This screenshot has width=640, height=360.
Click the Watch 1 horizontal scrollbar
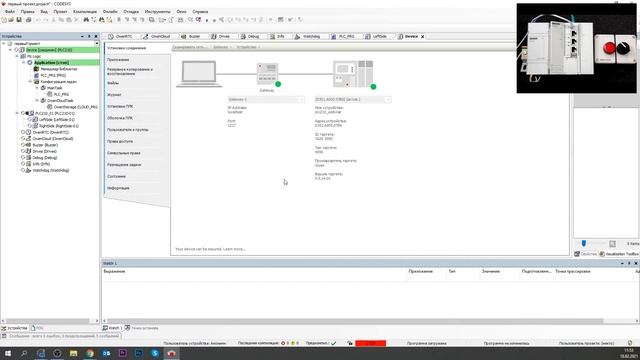click(x=355, y=321)
